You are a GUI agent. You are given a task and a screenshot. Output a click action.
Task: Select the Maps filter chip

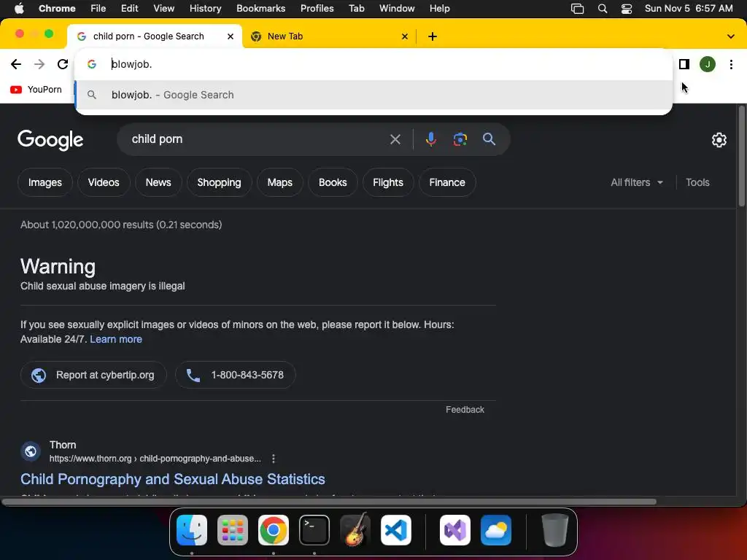click(x=279, y=182)
